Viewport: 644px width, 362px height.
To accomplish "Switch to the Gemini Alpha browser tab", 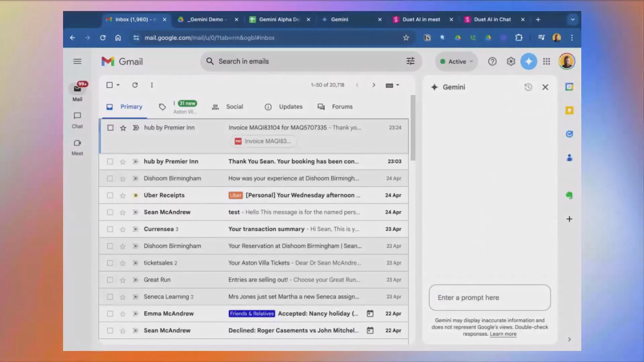I will [279, 19].
